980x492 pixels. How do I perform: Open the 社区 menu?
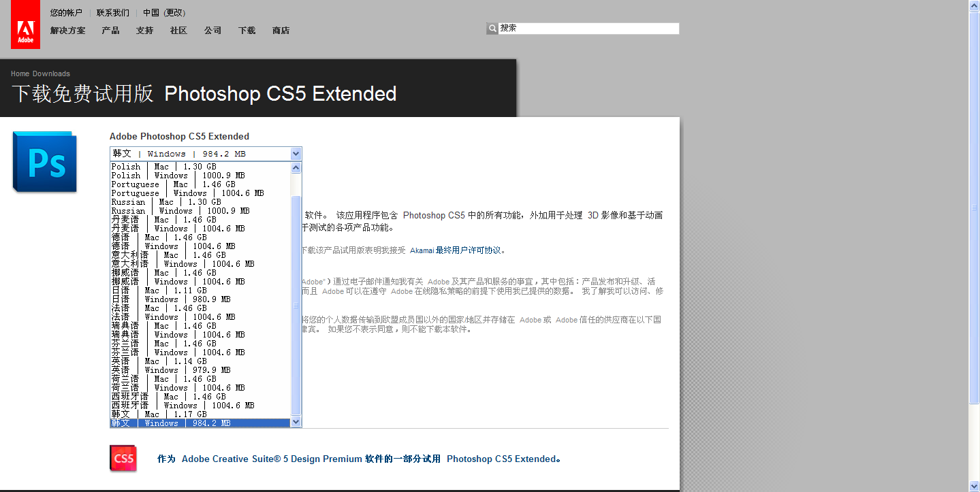click(178, 31)
